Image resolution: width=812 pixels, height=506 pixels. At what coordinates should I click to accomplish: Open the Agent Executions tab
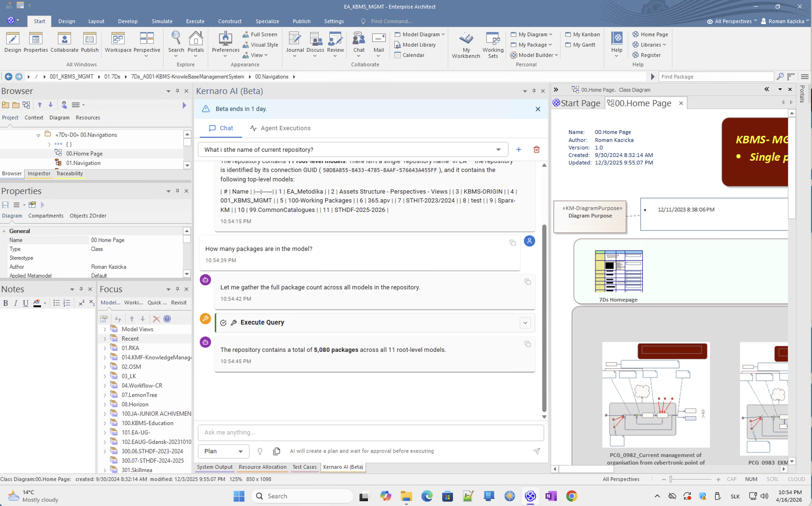point(280,128)
